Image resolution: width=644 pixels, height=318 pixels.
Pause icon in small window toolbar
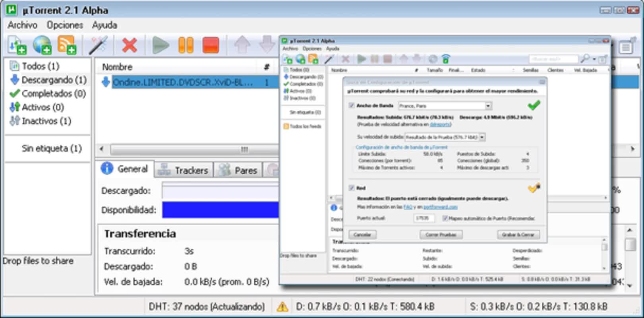point(375,59)
